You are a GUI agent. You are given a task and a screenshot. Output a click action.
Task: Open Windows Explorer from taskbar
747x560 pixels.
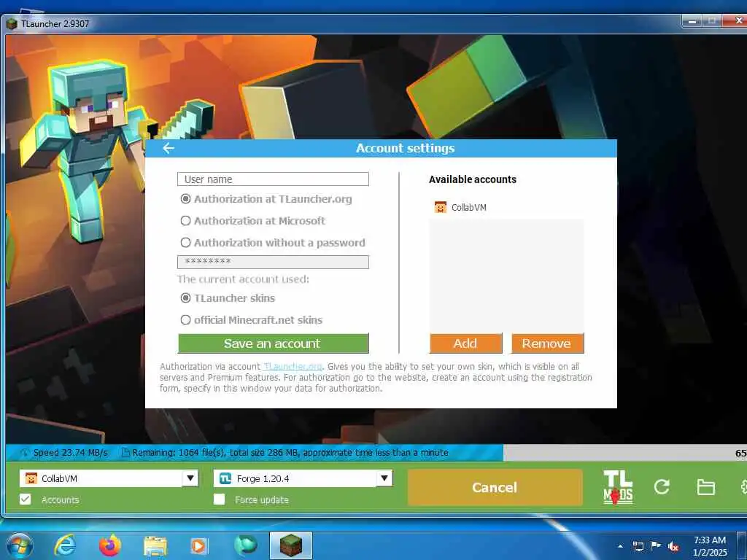[x=155, y=546]
